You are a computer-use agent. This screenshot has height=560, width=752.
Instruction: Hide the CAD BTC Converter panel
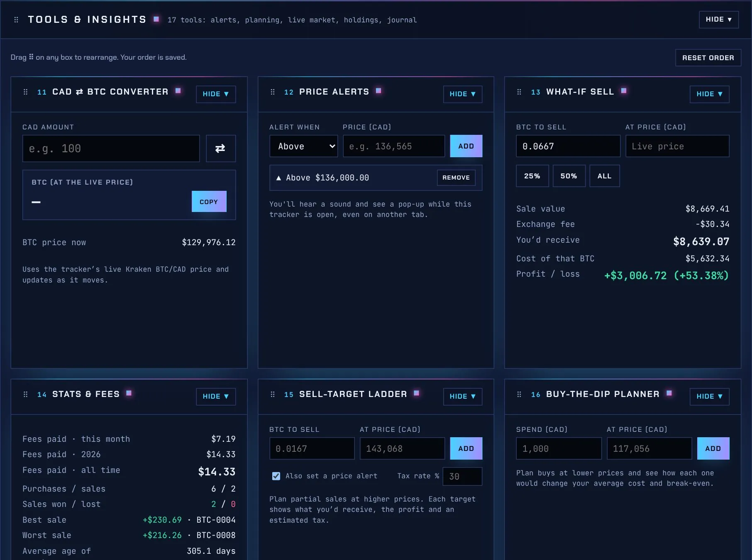pos(216,94)
